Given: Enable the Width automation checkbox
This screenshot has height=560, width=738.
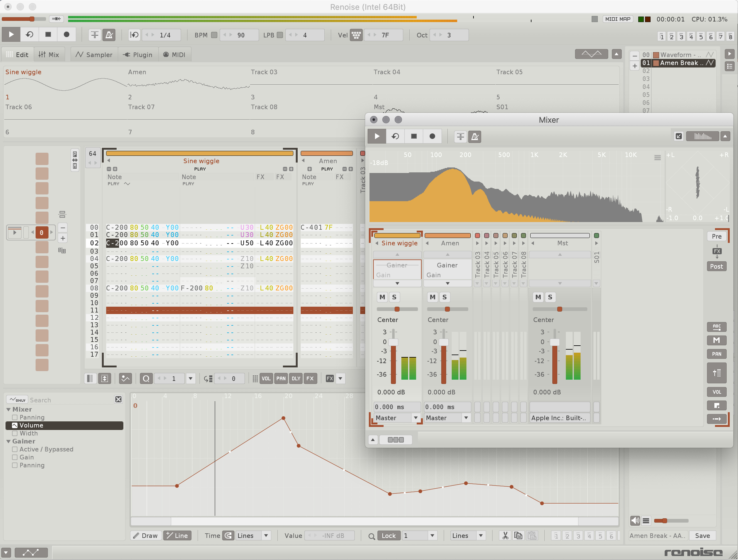Looking at the screenshot, I should point(15,433).
